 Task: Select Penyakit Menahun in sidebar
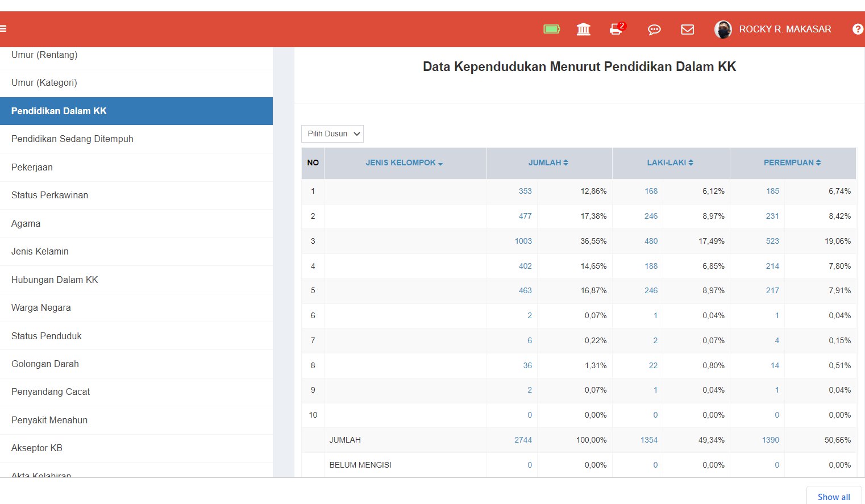pos(136,420)
